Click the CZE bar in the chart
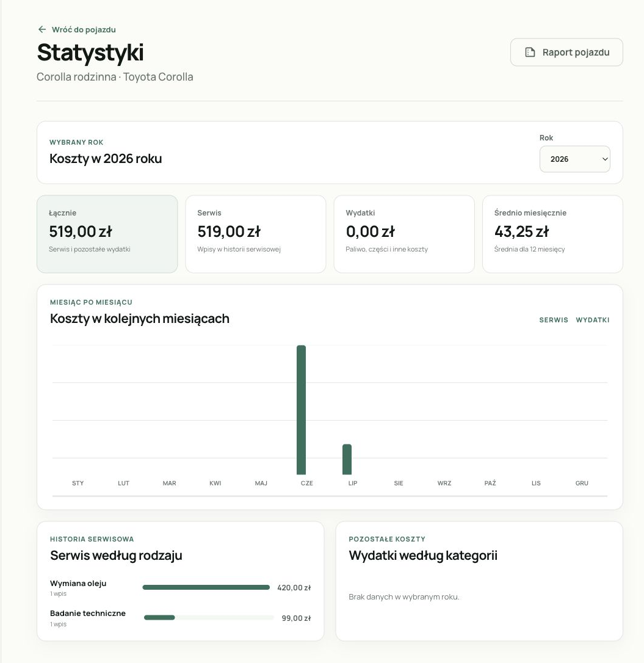Image resolution: width=644 pixels, height=663 pixels. click(x=301, y=410)
